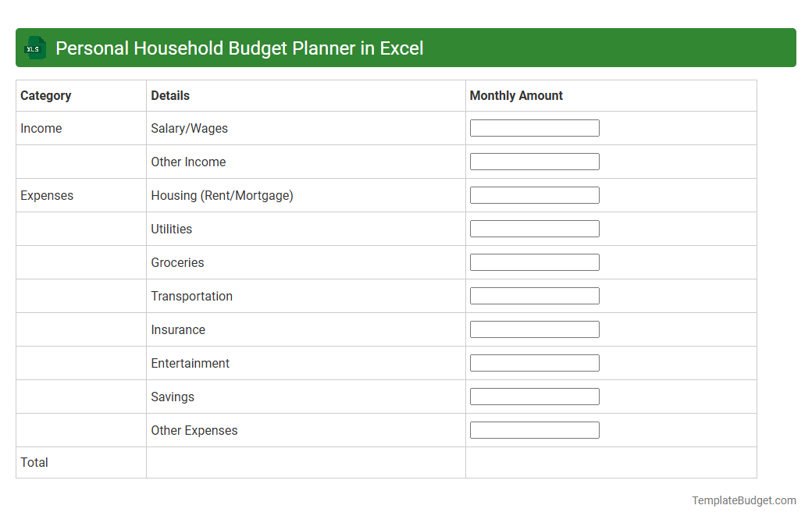Click the Insurance monthly amount field
Viewport: 812px width, 523px height.
pos(534,329)
